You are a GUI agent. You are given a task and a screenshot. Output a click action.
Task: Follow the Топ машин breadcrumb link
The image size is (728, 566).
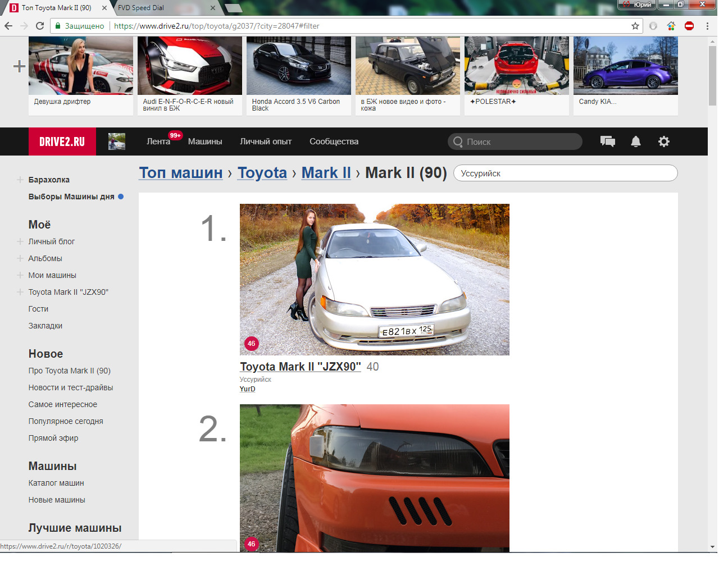pyautogui.click(x=181, y=173)
